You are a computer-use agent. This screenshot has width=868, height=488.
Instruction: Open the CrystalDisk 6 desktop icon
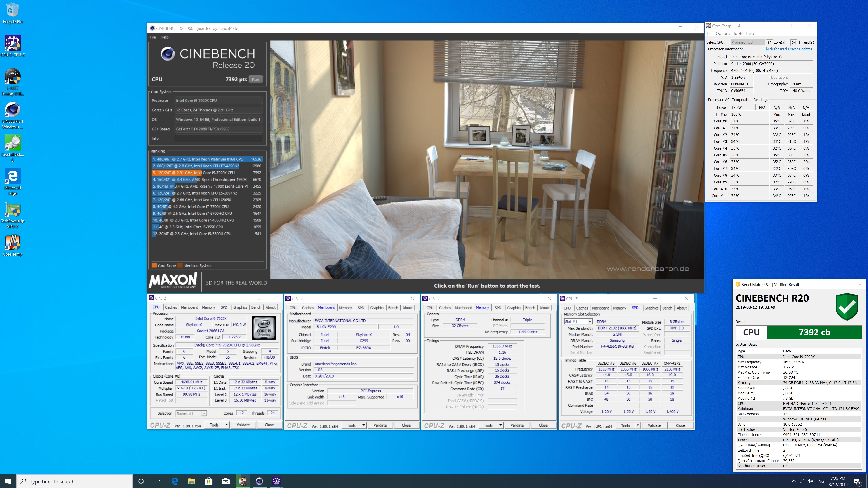[x=12, y=148]
